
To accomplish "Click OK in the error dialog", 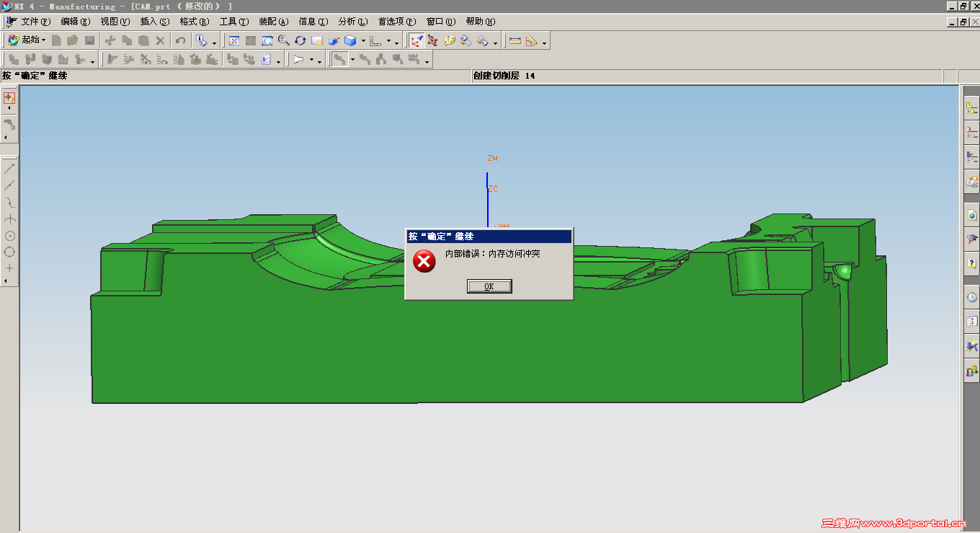I will point(489,286).
